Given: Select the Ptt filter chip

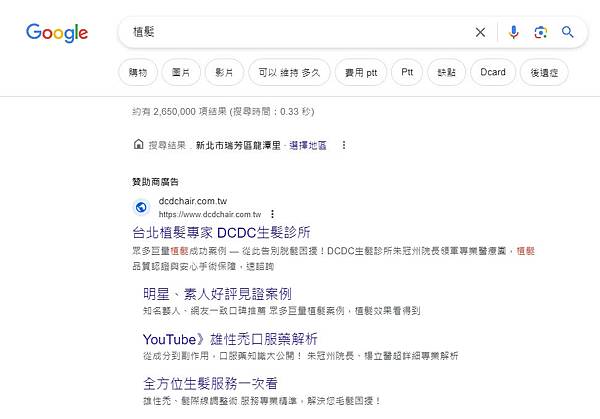Looking at the screenshot, I should point(407,72).
